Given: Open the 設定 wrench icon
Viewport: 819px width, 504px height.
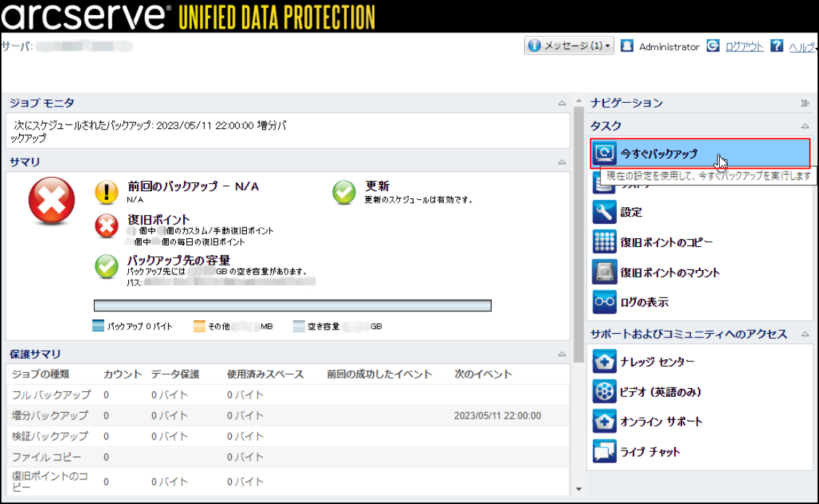Looking at the screenshot, I should click(x=605, y=212).
